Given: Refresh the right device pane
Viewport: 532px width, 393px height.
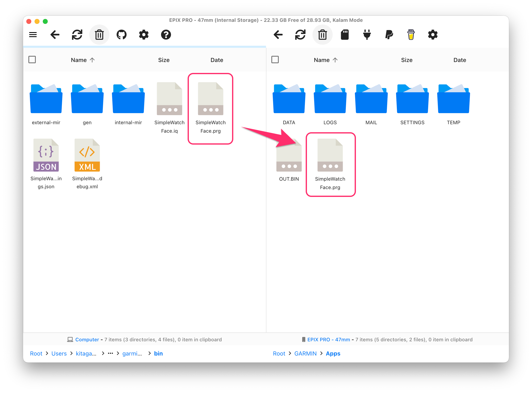Looking at the screenshot, I should coord(300,35).
